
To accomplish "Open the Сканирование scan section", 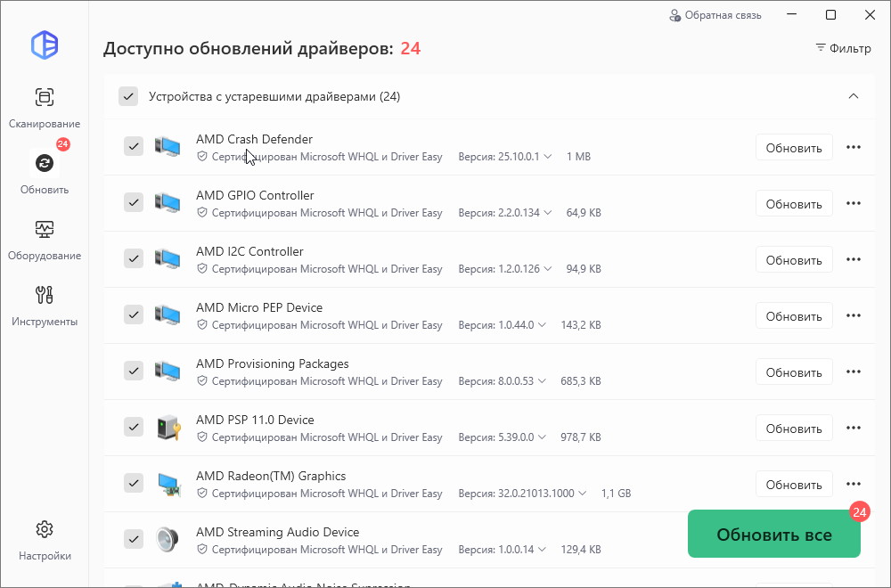I will click(45, 108).
